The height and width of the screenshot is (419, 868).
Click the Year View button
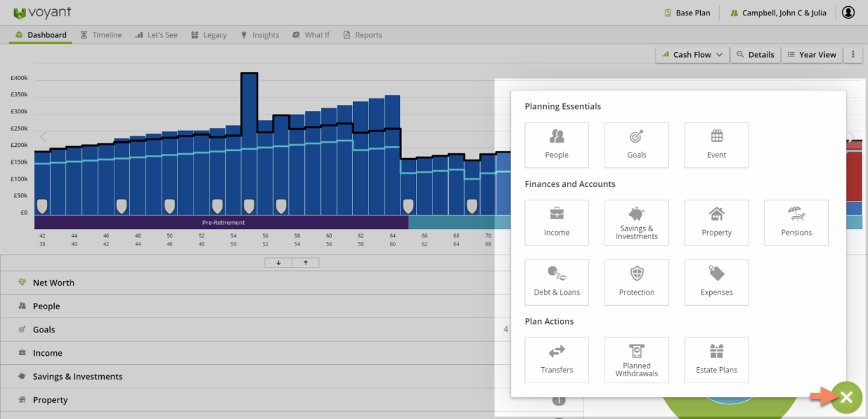tap(812, 54)
